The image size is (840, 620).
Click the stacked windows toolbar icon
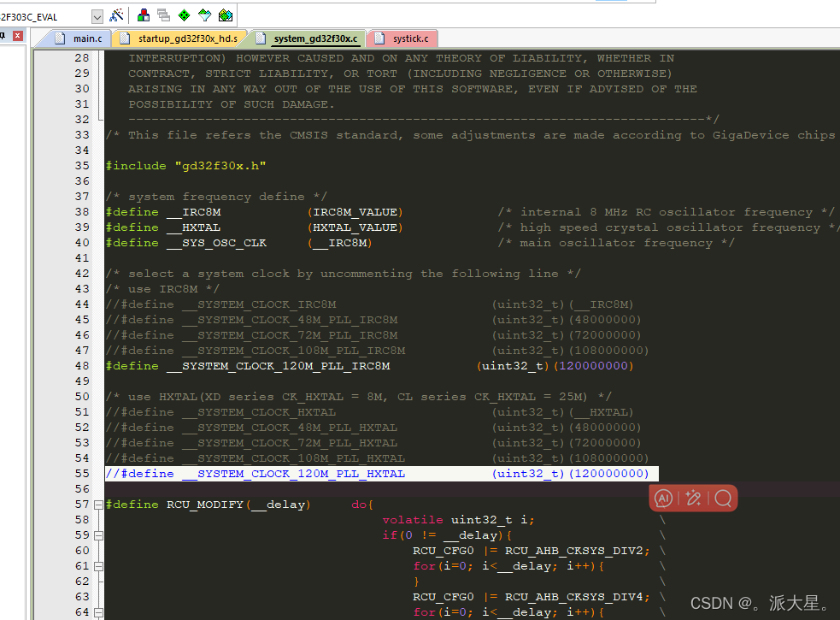tap(162, 15)
